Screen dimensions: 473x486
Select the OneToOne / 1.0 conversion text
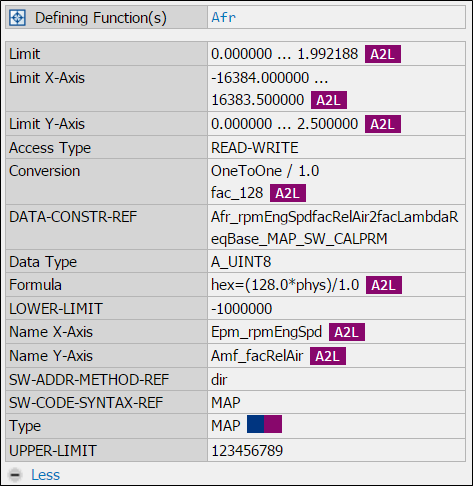pyautogui.click(x=265, y=171)
